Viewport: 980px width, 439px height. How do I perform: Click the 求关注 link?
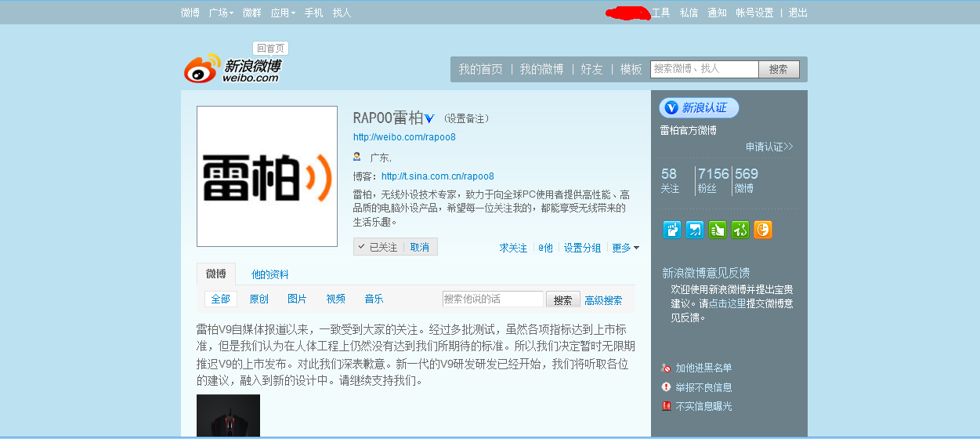(514, 248)
